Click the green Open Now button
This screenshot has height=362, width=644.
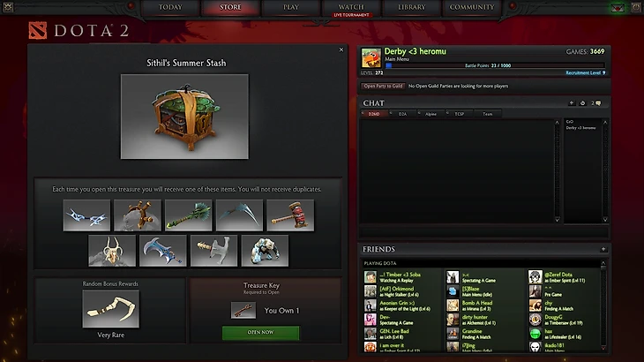(260, 332)
